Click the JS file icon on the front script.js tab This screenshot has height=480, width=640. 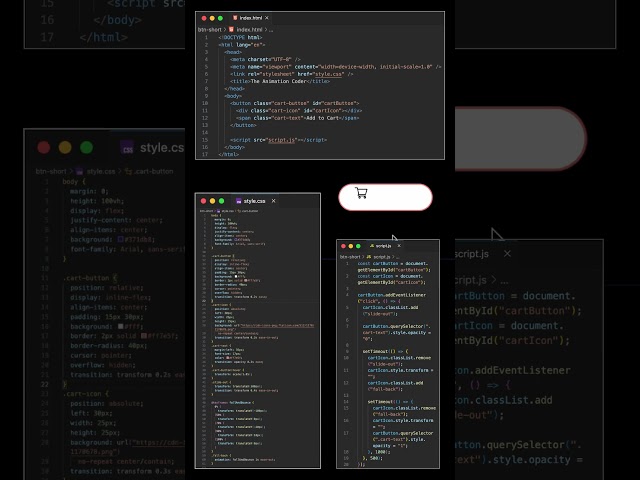(x=372, y=246)
